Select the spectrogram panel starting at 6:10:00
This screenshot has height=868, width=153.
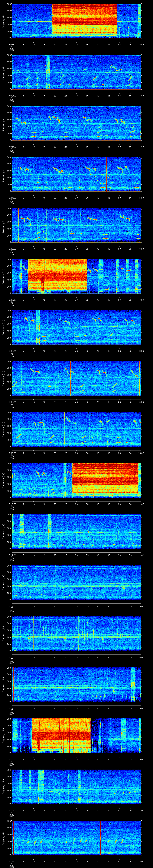77,481
